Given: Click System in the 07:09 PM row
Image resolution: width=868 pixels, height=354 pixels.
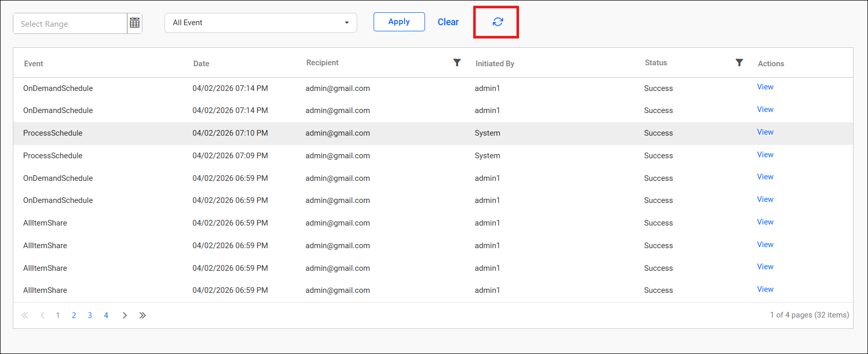Looking at the screenshot, I should 487,156.
